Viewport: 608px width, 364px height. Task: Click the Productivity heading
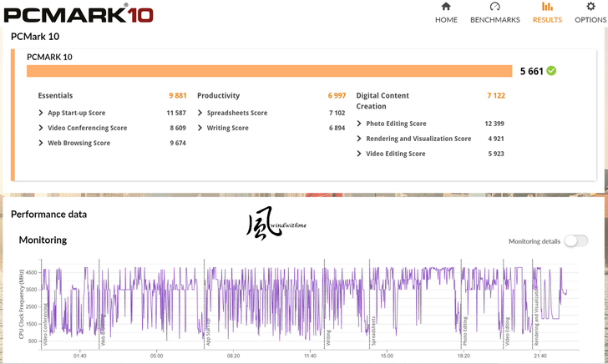coord(218,95)
